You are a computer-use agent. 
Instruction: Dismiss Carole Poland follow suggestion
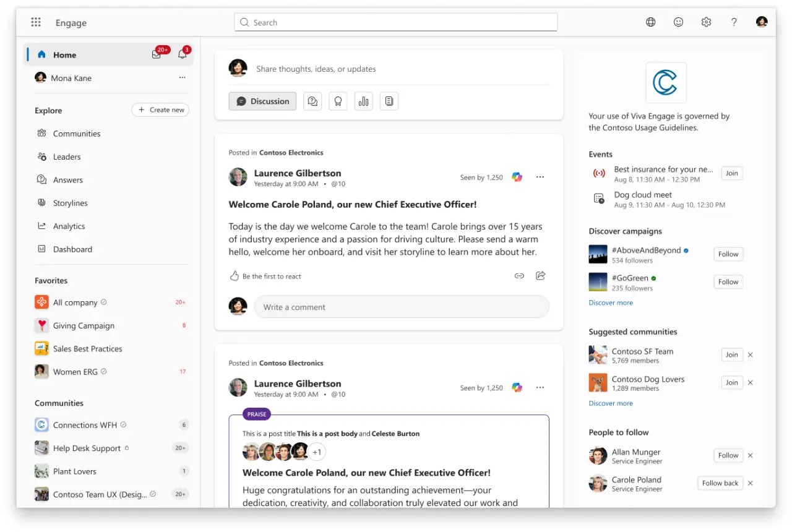[x=750, y=483]
